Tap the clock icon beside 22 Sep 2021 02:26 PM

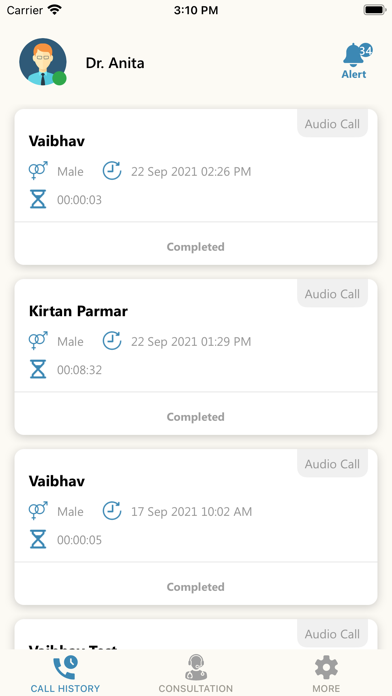click(112, 171)
